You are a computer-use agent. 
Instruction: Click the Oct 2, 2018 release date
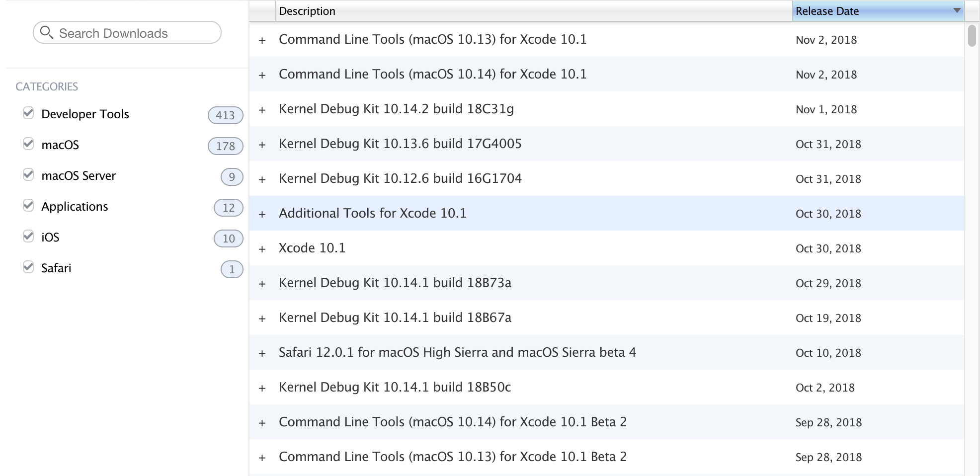[825, 388]
